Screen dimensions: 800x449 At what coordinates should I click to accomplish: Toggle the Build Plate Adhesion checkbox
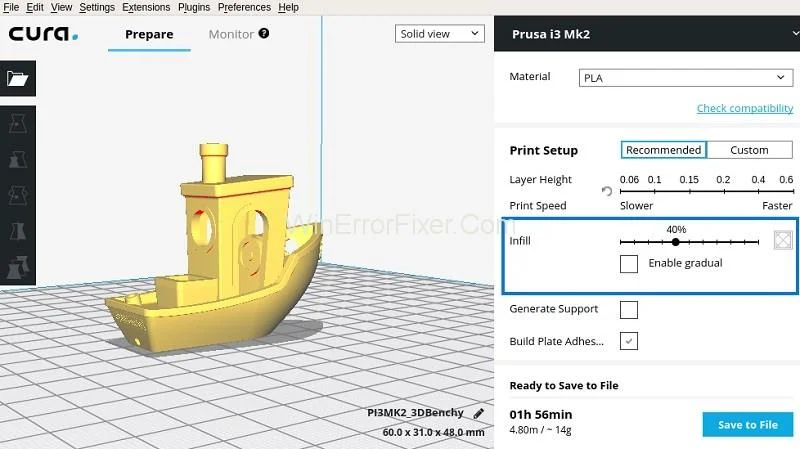pos(629,341)
